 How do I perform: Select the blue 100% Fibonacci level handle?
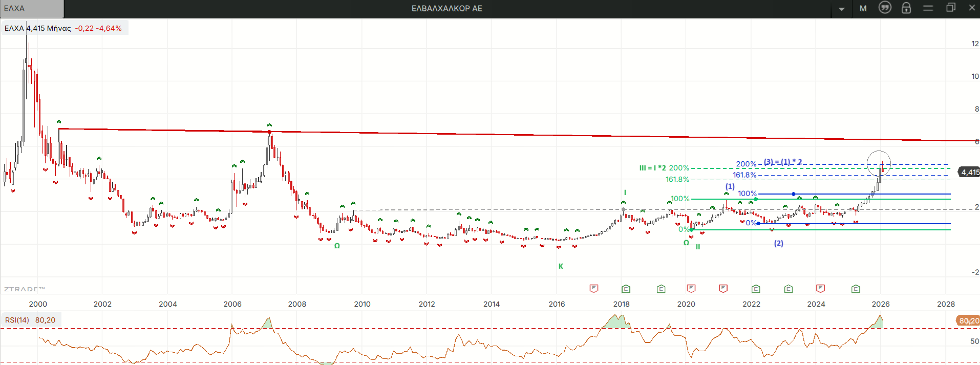coord(794,194)
